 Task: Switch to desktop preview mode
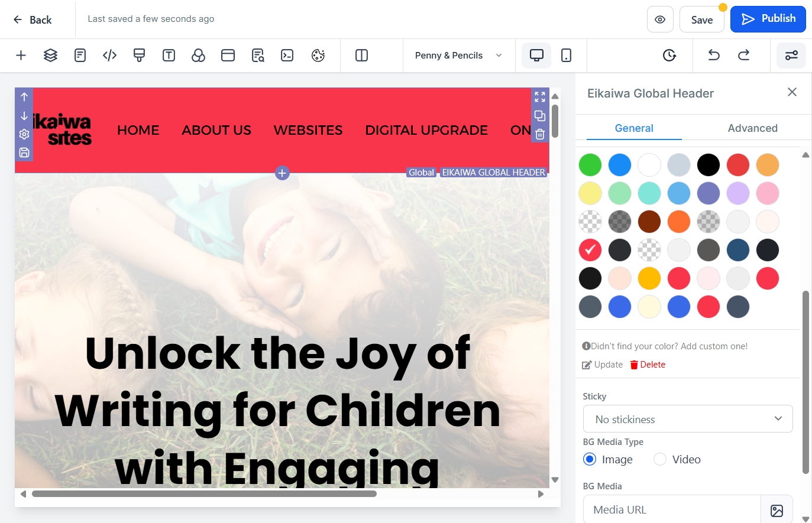click(536, 56)
